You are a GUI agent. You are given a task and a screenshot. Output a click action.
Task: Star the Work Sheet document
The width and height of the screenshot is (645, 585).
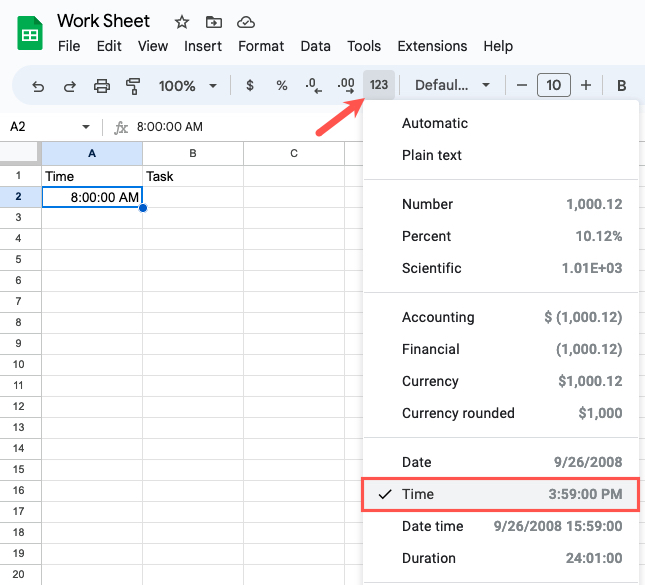tap(182, 22)
